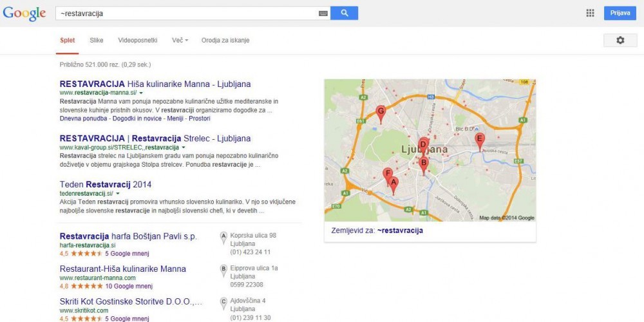The width and height of the screenshot is (644, 322).
Task: Click map pin D
Action: click(x=423, y=146)
